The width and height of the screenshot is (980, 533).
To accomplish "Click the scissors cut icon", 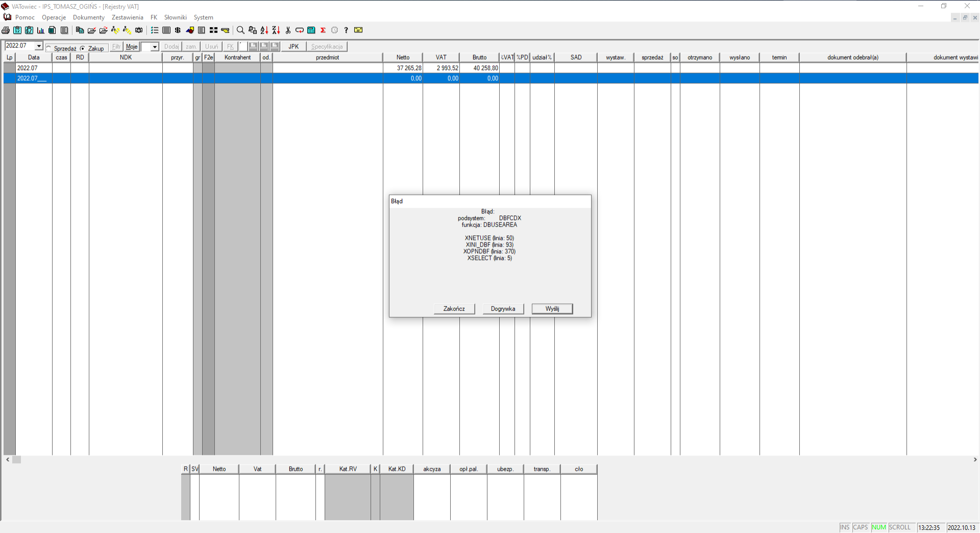I will (x=288, y=30).
